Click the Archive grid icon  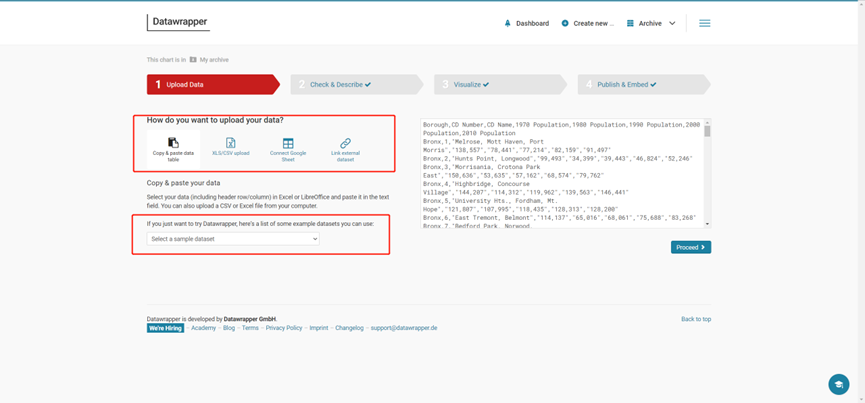pyautogui.click(x=630, y=24)
